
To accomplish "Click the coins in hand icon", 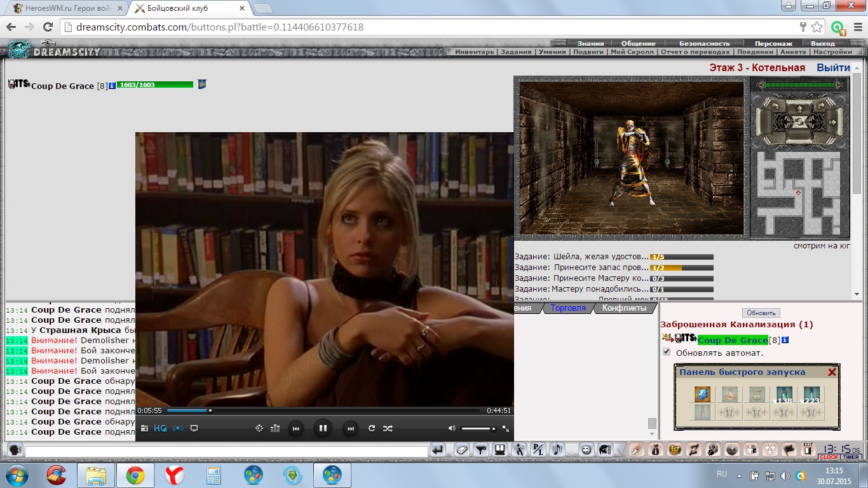I will pyautogui.click(x=713, y=450).
